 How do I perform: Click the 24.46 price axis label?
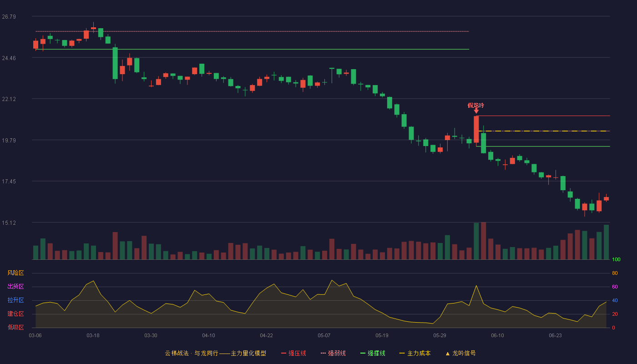(9, 58)
